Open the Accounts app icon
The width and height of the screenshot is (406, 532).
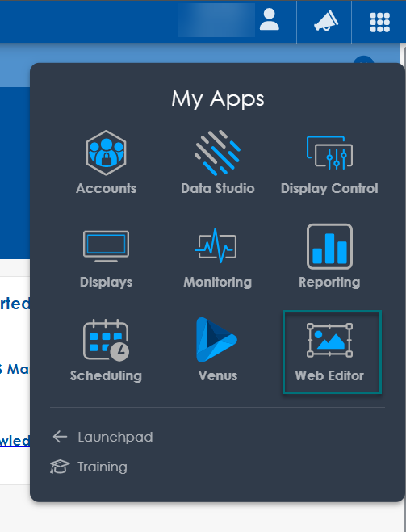point(107,153)
